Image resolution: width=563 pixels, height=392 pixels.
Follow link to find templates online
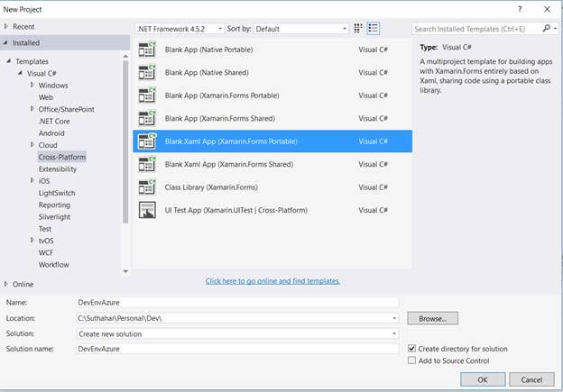click(x=272, y=281)
